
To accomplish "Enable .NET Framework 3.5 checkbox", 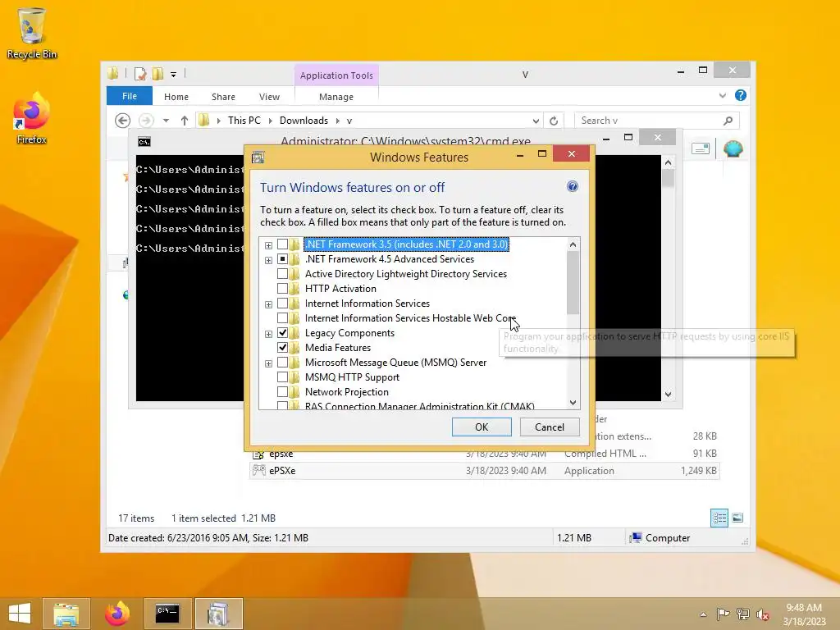I will click(x=282, y=244).
